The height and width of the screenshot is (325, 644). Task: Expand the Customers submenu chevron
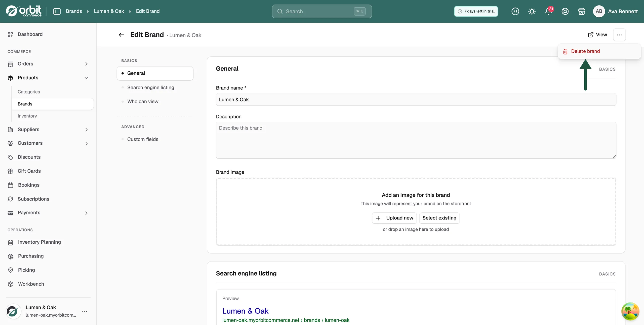click(86, 143)
